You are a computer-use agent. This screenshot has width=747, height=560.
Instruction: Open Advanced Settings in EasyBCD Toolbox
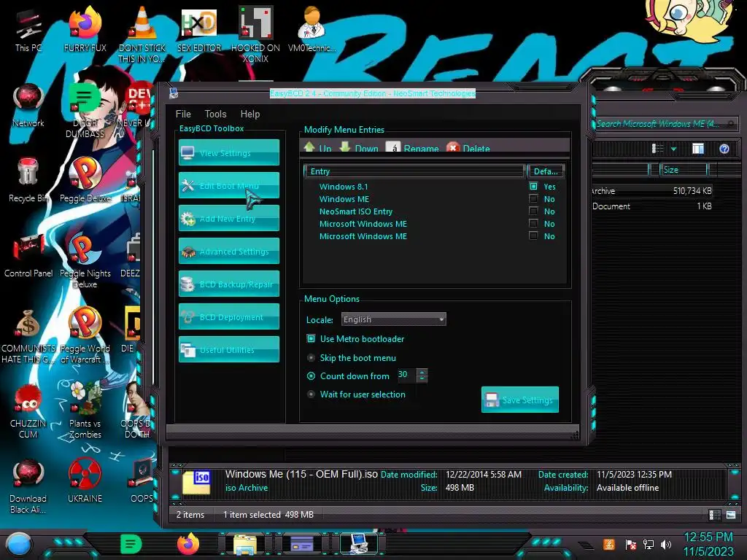[228, 251]
